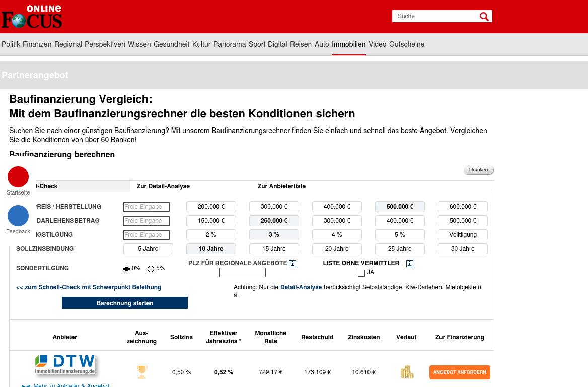Click the orange Angebot anfordern button
The width and height of the screenshot is (588, 387).
(460, 372)
